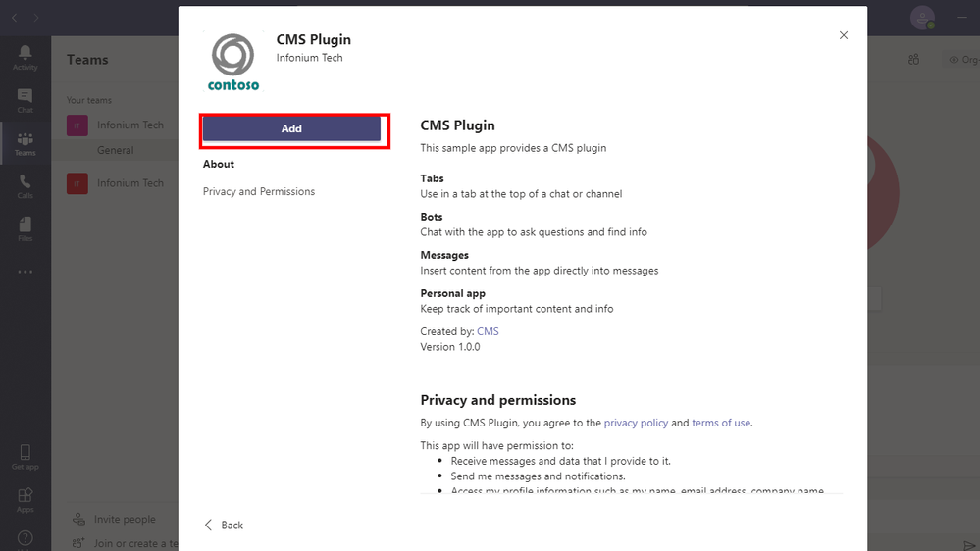Click the Teams panel heading

87,60
